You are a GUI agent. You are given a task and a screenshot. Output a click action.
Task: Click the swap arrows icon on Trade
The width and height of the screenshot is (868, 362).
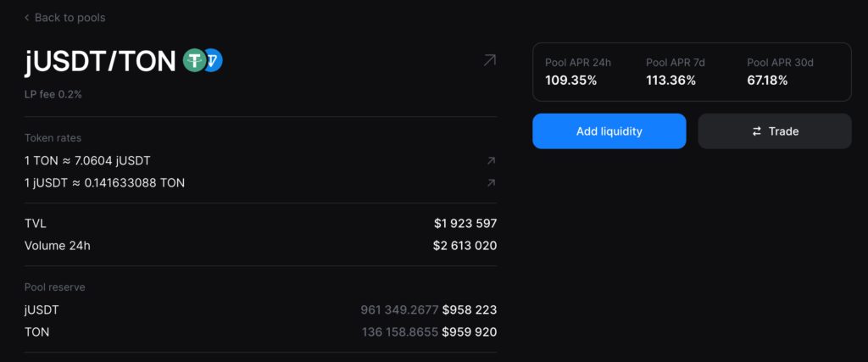[756, 131]
